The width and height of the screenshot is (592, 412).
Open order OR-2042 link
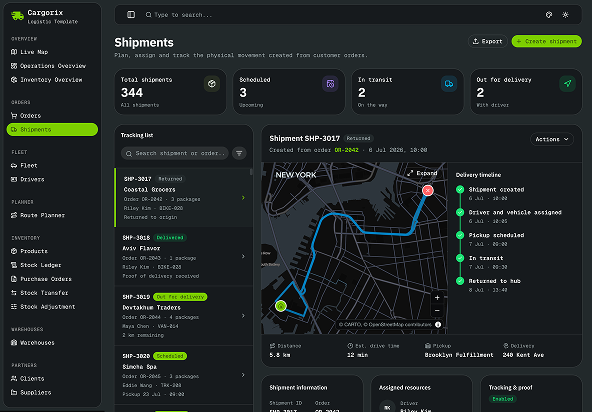[x=346, y=150]
